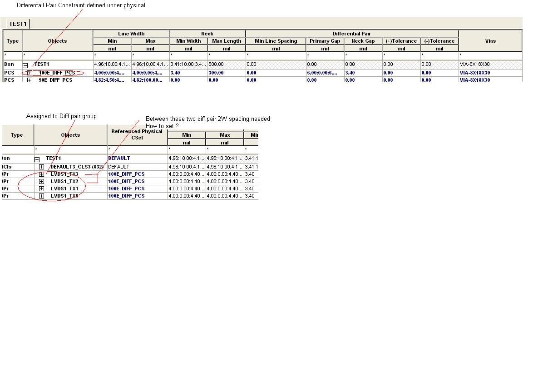Expand the LVDS1_TX0 differential pair
This screenshot has width=553, height=392.
(x=42, y=196)
